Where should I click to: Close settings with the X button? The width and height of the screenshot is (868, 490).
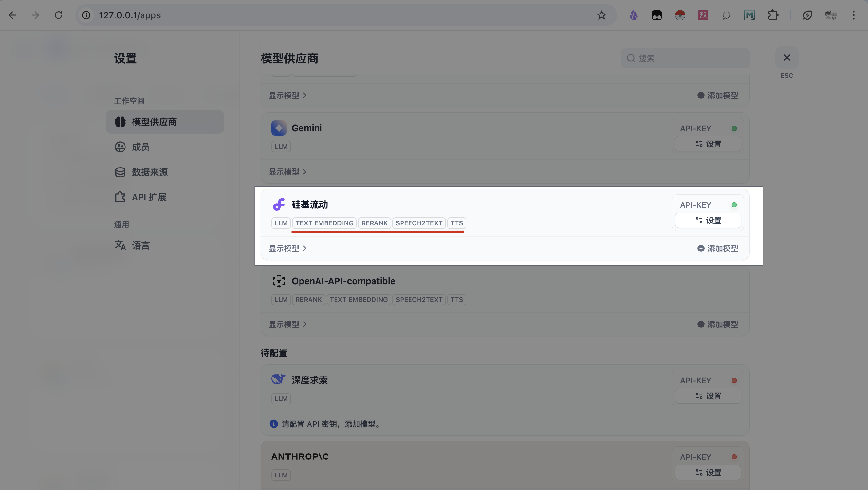coord(787,58)
